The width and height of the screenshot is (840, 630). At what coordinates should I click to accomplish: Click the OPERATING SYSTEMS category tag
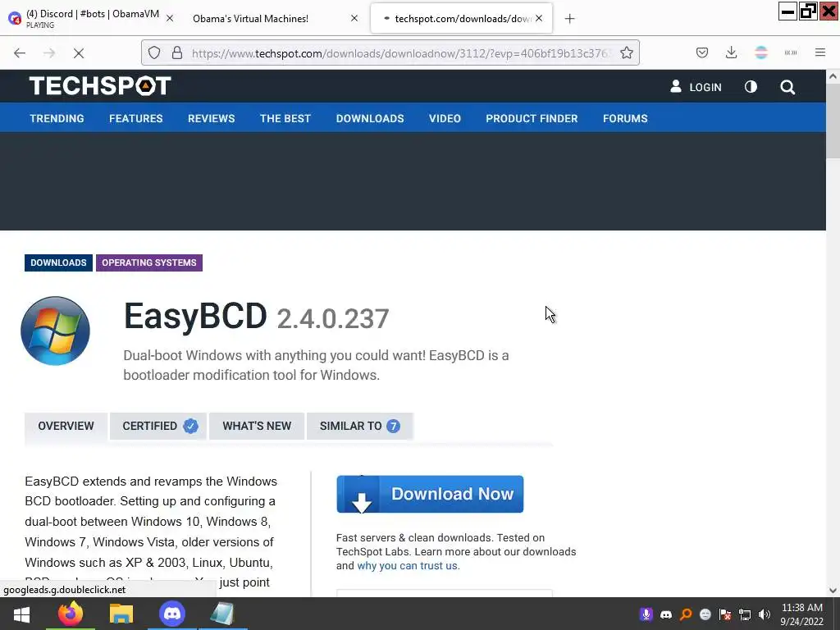(149, 263)
